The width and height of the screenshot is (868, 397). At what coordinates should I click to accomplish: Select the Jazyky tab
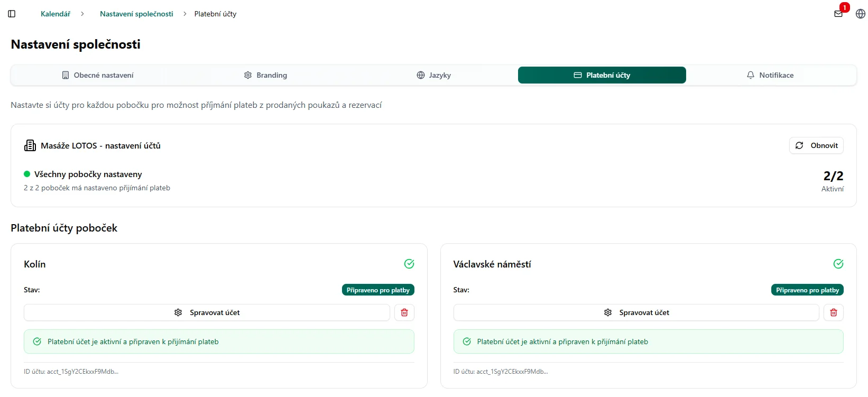(x=433, y=75)
